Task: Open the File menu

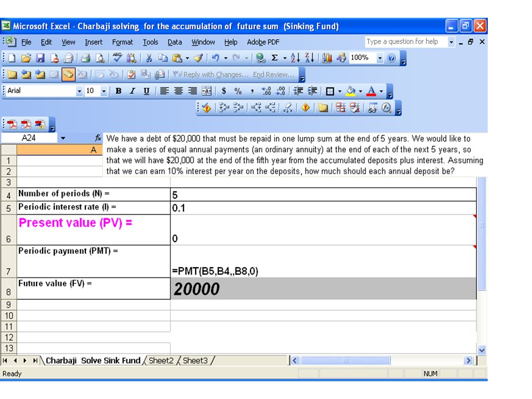Action: (x=26, y=42)
